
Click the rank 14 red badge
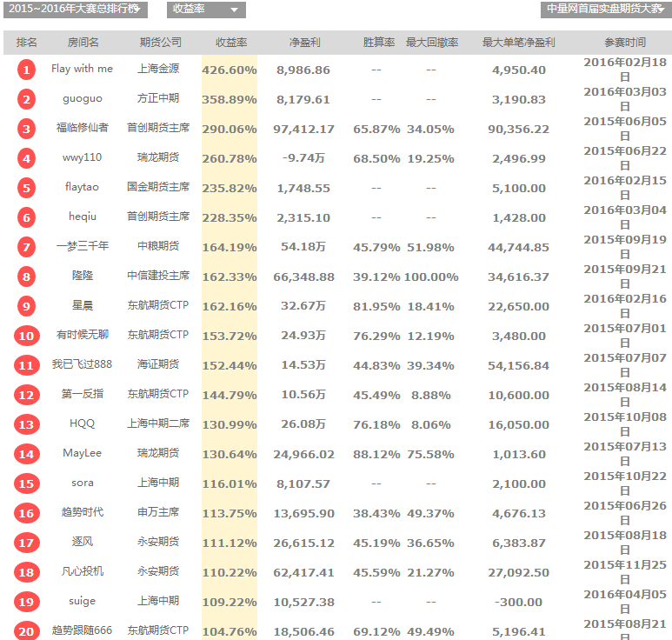pyautogui.click(x=26, y=455)
